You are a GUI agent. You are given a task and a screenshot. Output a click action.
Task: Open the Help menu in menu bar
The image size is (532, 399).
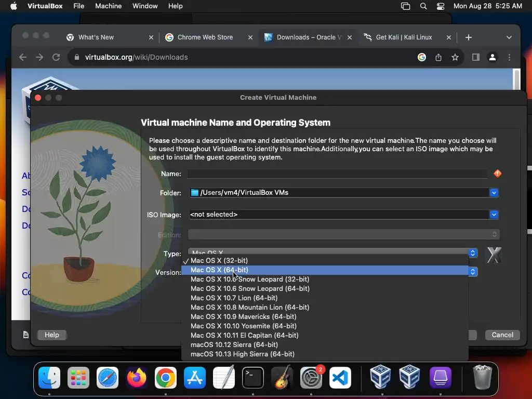[176, 6]
